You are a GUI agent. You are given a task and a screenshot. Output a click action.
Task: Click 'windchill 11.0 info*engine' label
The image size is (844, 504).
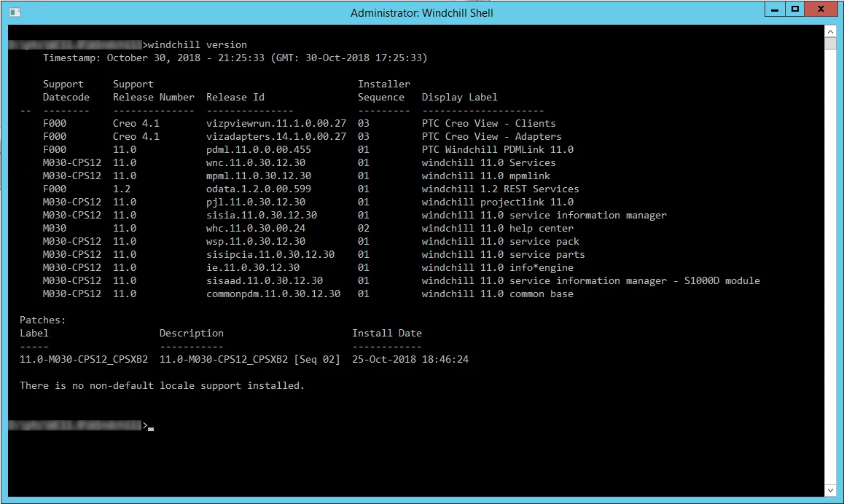coord(497,267)
